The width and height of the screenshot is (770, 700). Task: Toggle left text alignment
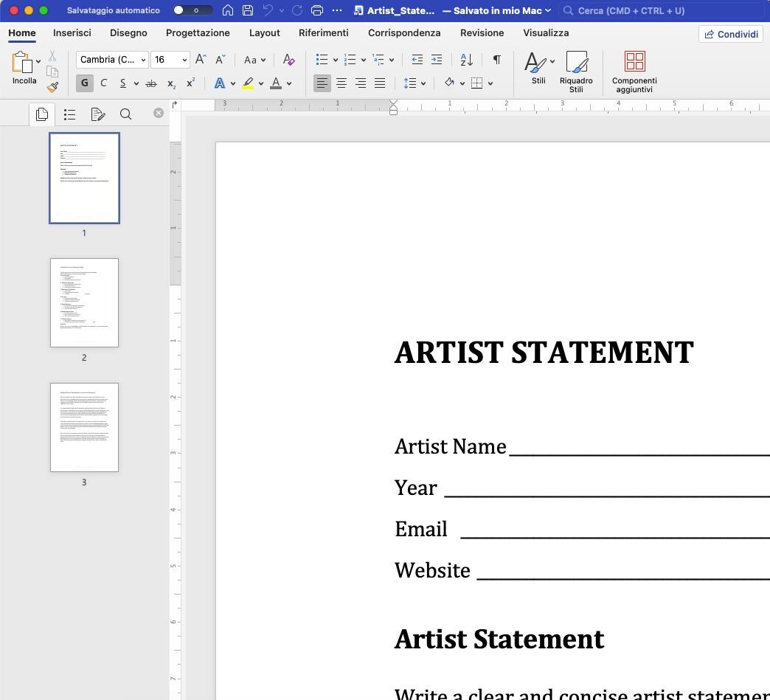pos(322,83)
